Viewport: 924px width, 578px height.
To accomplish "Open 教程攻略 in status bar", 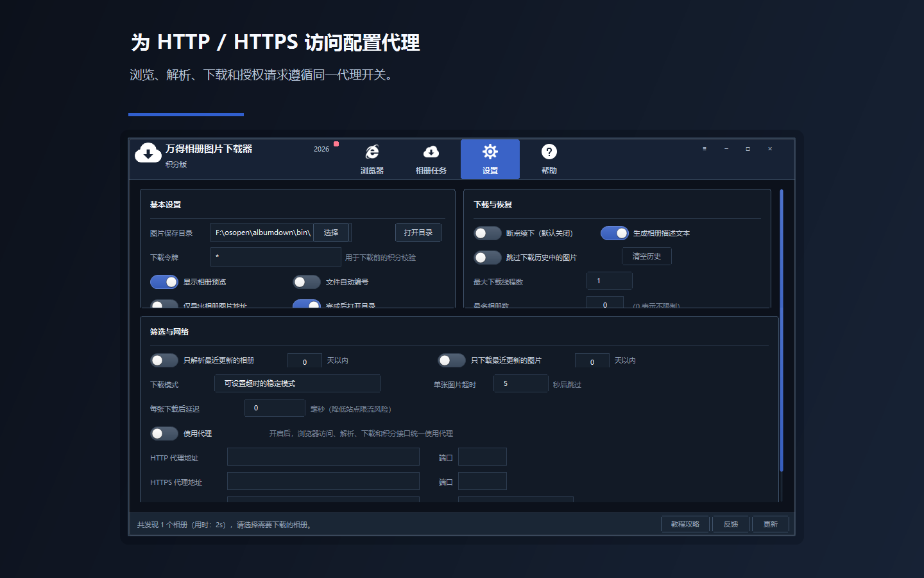I will [685, 524].
